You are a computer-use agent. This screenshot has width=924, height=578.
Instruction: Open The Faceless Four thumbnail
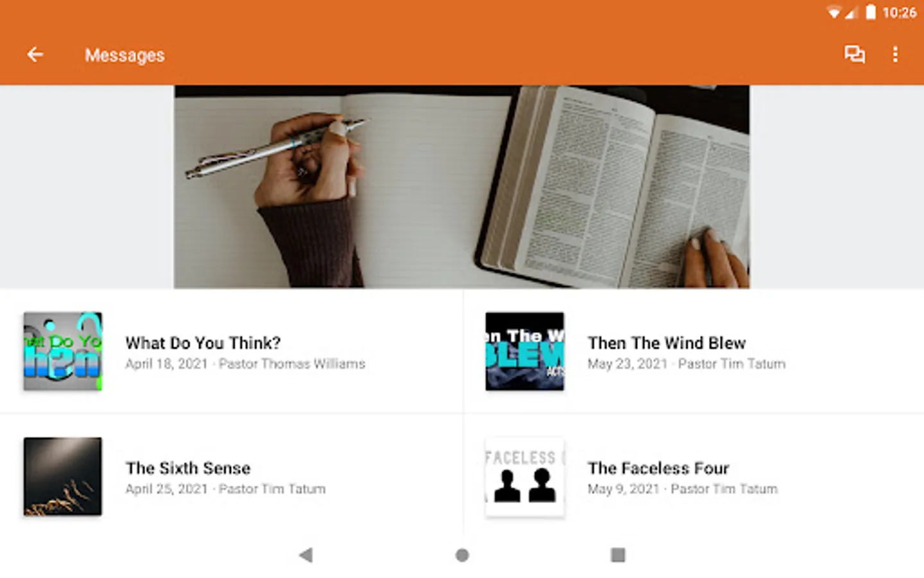click(525, 477)
